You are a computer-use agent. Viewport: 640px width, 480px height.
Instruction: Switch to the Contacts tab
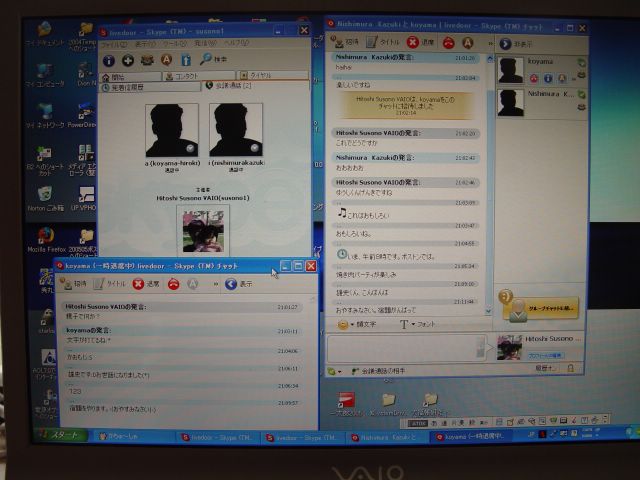(199, 76)
